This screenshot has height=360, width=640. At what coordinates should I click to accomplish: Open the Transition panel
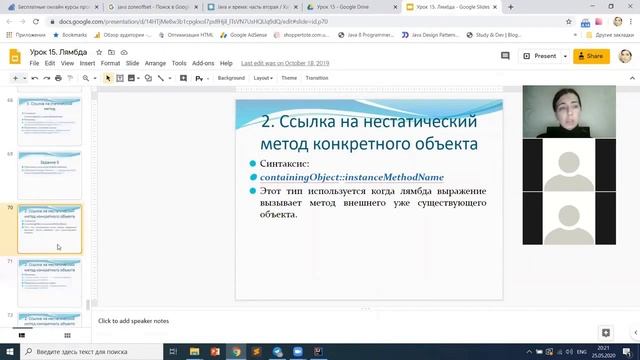coord(317,78)
